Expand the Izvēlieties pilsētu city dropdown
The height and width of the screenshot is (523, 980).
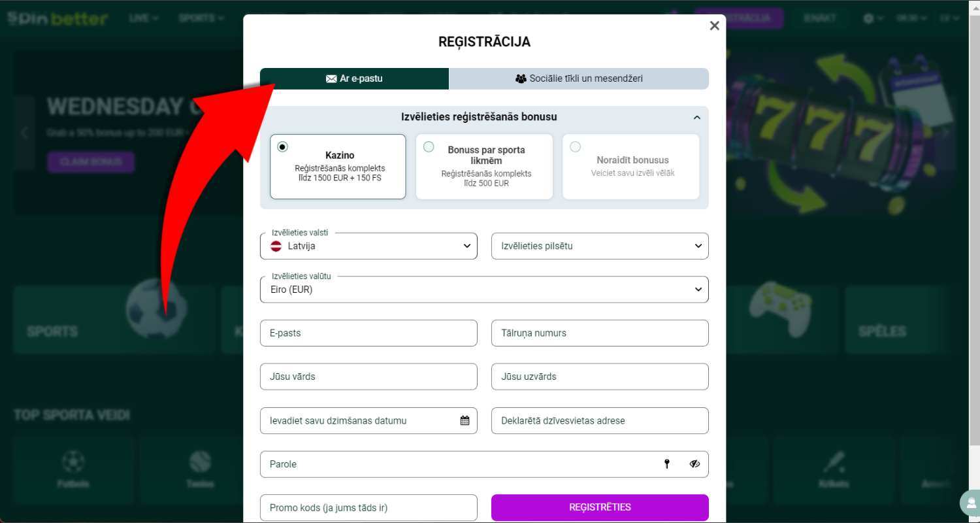click(600, 246)
